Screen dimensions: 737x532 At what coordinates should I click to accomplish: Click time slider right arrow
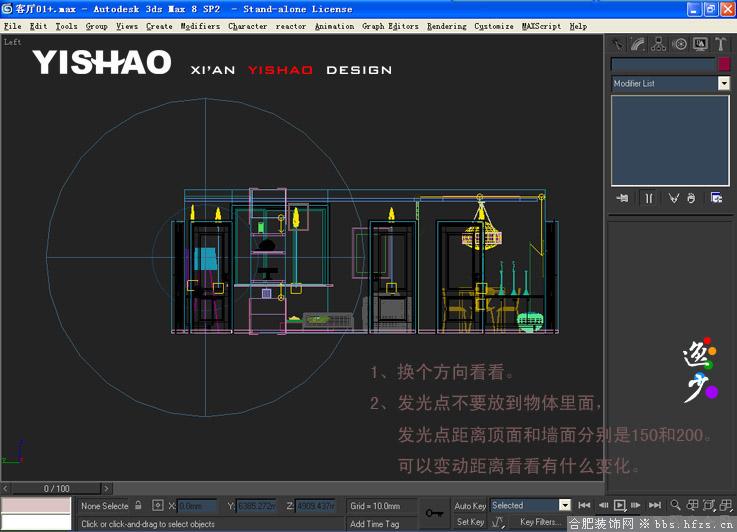click(107, 488)
